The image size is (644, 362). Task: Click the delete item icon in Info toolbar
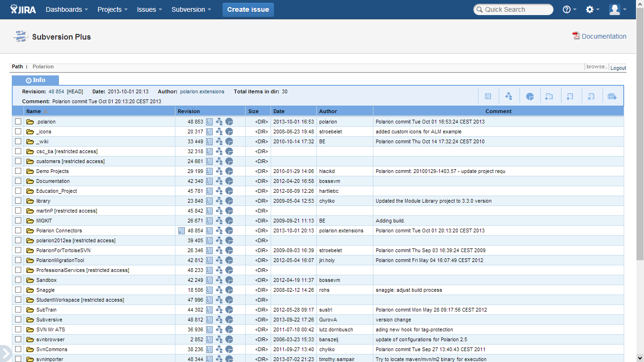point(591,96)
